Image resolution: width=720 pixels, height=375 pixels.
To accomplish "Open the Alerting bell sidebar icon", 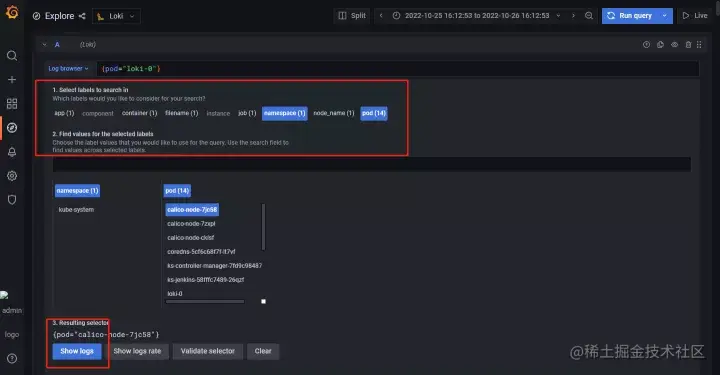I will tap(12, 152).
